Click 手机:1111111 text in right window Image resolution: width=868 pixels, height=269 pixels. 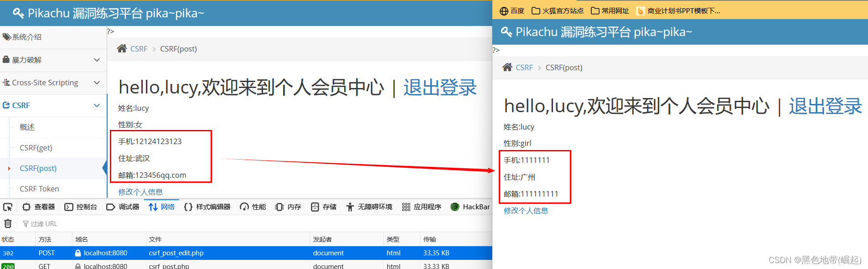527,160
